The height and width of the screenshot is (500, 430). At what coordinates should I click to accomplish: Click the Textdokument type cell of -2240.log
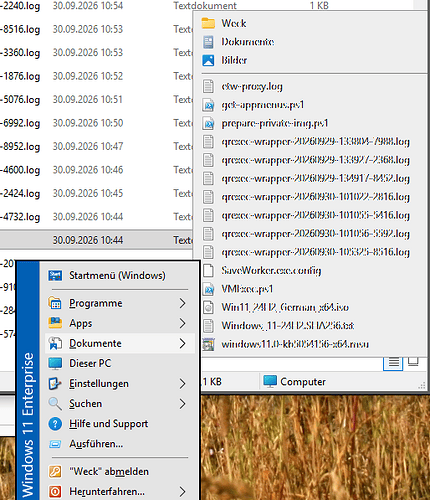(205, 6)
